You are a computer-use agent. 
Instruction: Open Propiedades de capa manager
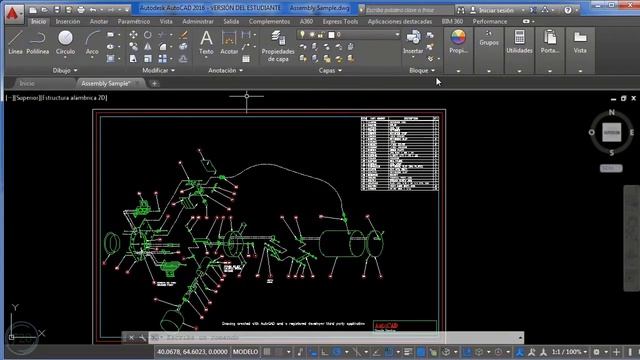[x=278, y=46]
